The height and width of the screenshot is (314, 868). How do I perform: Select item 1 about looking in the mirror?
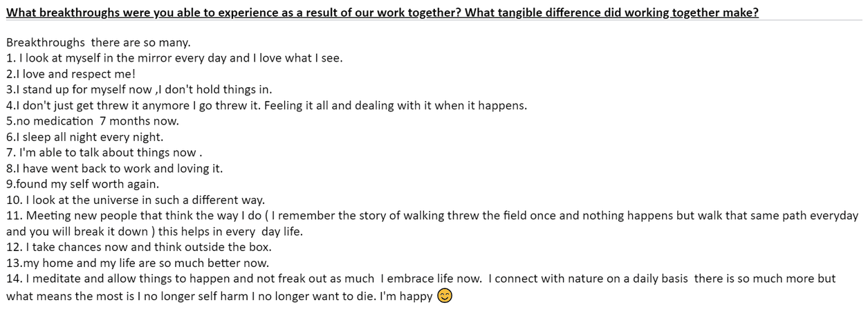point(174,58)
